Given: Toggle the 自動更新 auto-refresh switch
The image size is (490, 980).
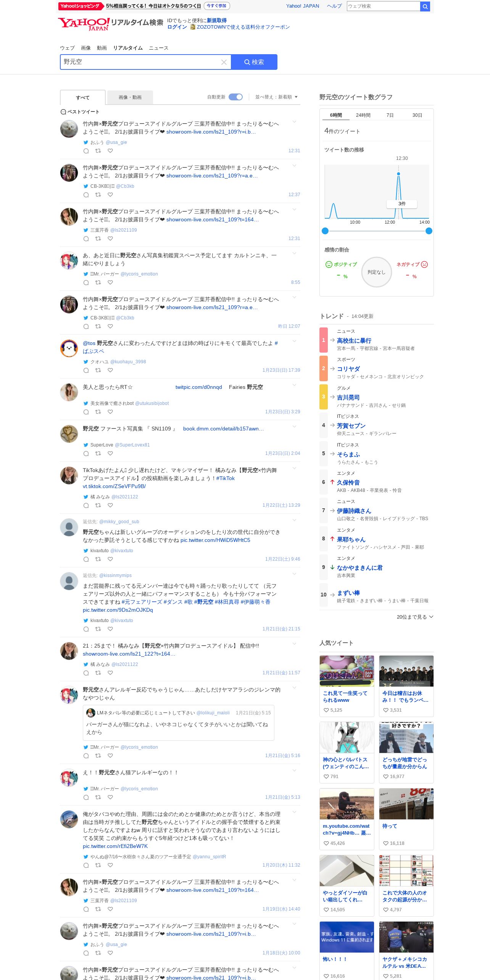Looking at the screenshot, I should [x=235, y=97].
